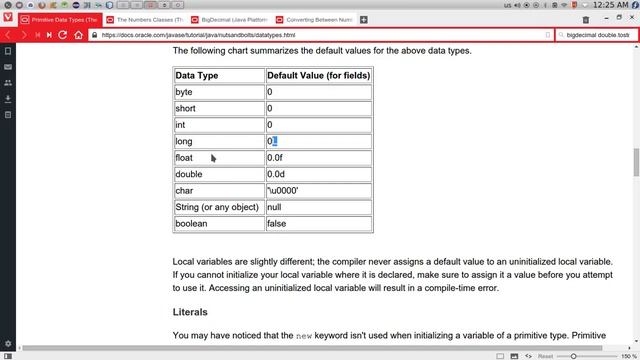640x360 pixels.
Task: Open the Firefox launcher in top panel
Action: (42, 5)
